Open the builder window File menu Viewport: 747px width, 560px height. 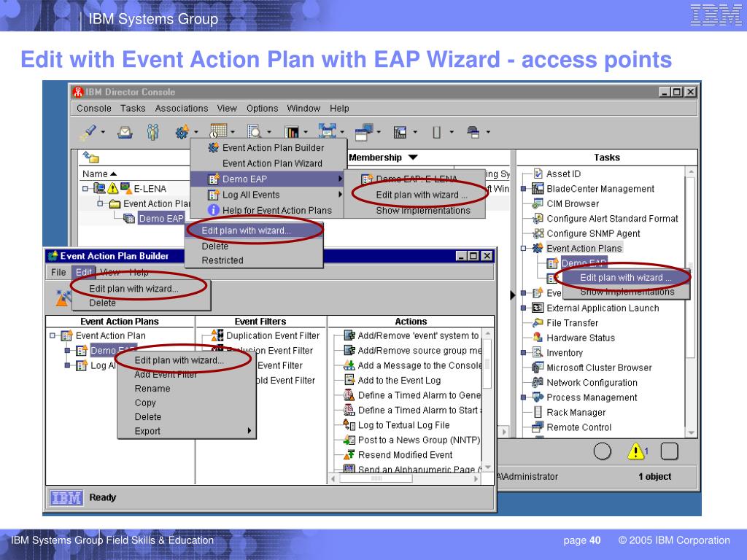58,272
